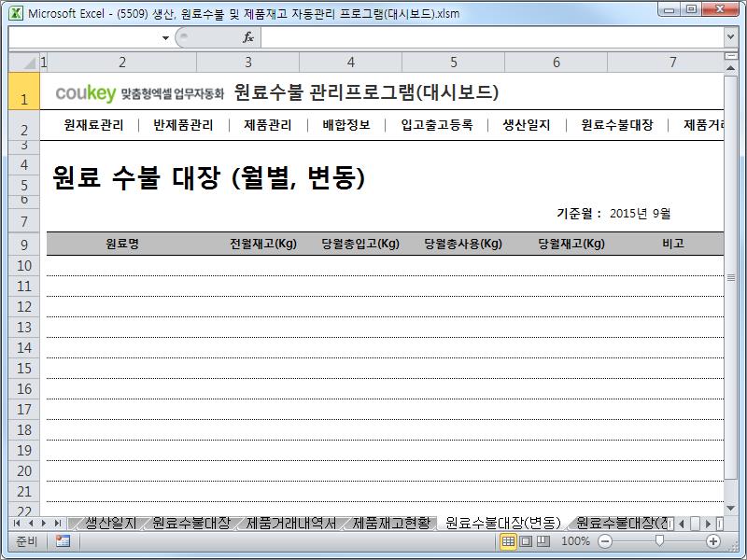Open the 입고출고등록 menu link
Image resolution: width=747 pixels, height=560 pixels.
[x=437, y=125]
